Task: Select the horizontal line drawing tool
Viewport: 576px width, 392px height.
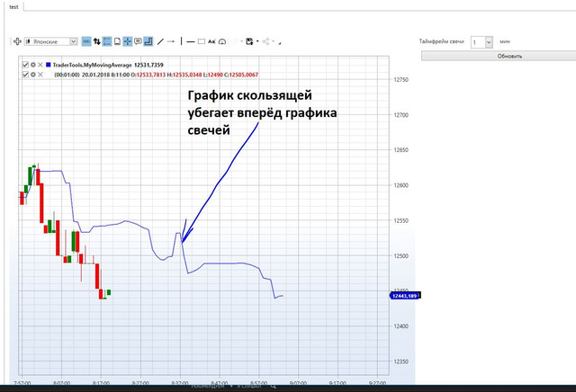Action: pyautogui.click(x=190, y=42)
